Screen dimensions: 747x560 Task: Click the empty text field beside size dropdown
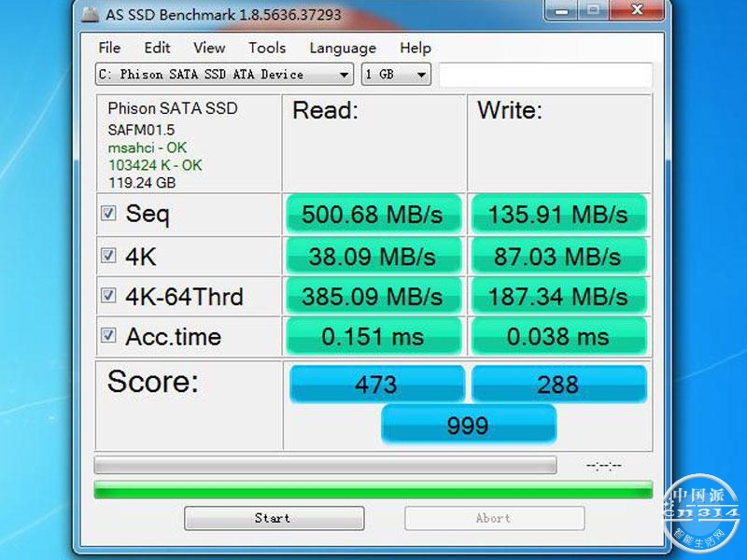(545, 75)
